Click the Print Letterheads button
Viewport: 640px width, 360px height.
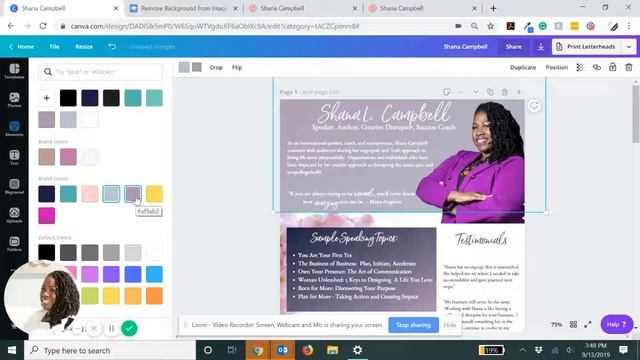click(586, 47)
